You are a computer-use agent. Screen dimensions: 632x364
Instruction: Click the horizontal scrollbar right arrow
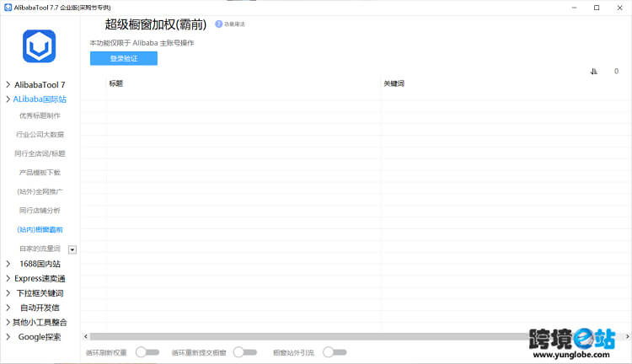click(627, 336)
